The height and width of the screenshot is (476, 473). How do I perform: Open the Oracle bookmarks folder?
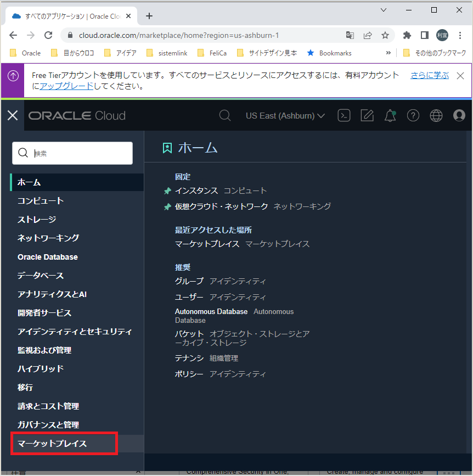point(25,53)
